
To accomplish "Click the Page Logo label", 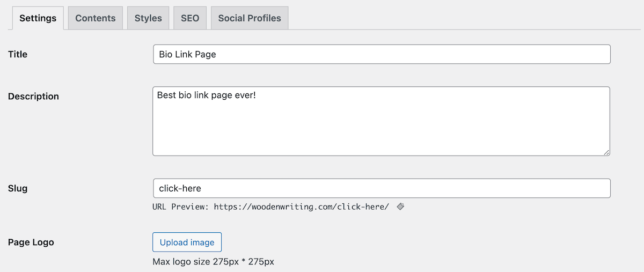I will click(x=31, y=242).
